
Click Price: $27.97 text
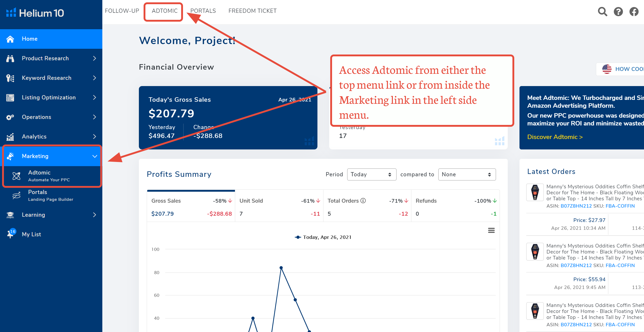[x=589, y=220]
